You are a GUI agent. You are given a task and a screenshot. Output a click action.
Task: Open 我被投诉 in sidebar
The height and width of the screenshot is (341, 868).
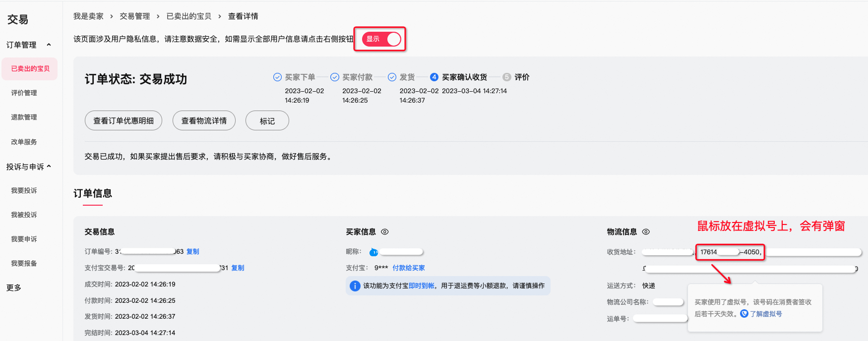click(x=24, y=215)
